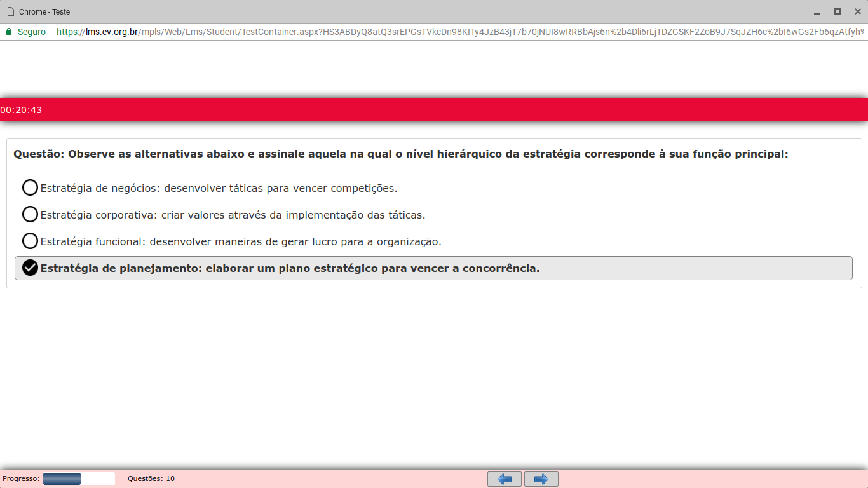Click the 00:20:43 countdown timer
This screenshot has width=868, height=488.
tap(21, 110)
